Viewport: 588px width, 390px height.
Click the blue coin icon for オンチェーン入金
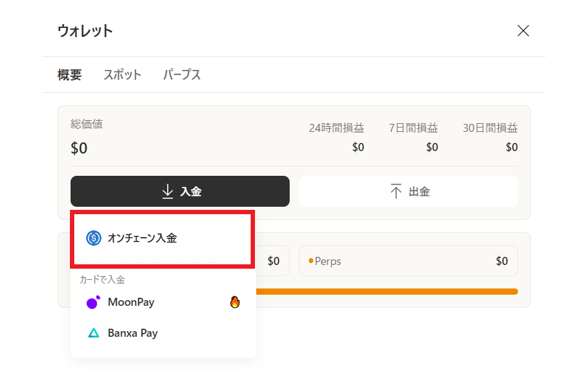[x=93, y=238]
